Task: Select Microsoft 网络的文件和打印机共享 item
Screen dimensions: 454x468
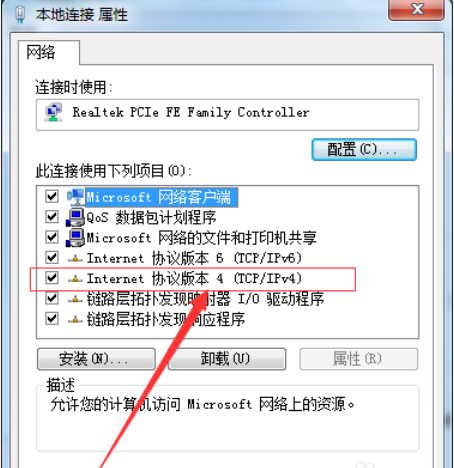Action: pos(201,238)
